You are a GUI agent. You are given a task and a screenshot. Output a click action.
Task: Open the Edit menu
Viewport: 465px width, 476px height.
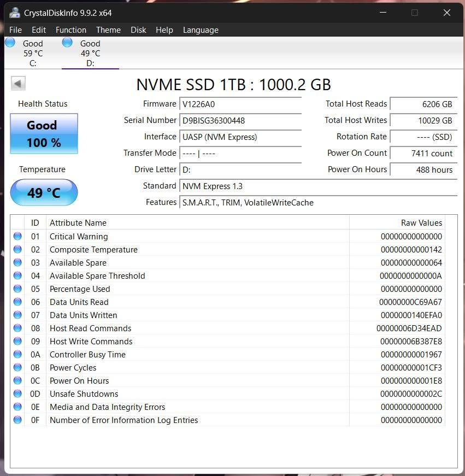point(39,30)
